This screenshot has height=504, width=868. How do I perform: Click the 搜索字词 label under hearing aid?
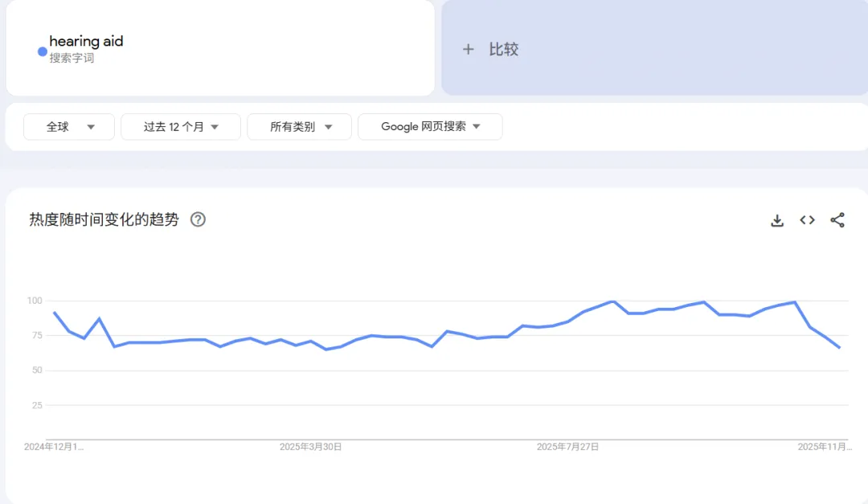point(71,58)
